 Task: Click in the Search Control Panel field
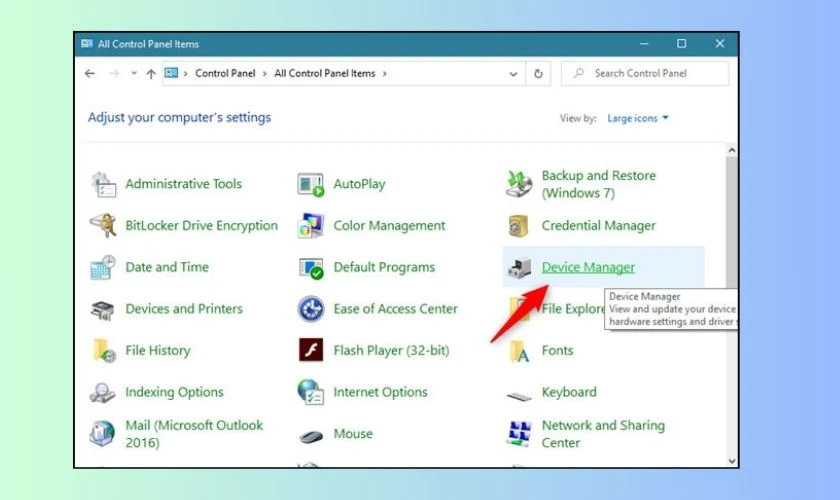click(x=645, y=73)
